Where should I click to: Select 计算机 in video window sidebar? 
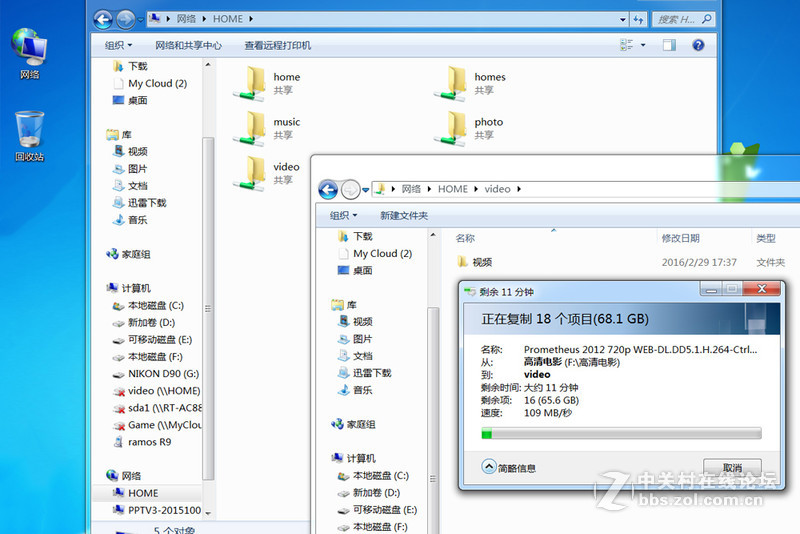(x=354, y=459)
